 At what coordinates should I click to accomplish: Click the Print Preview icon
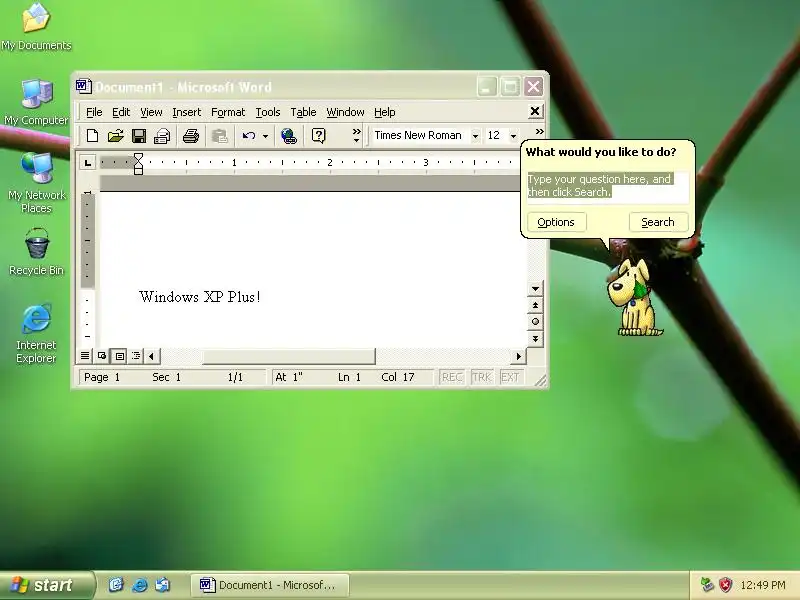point(162,136)
